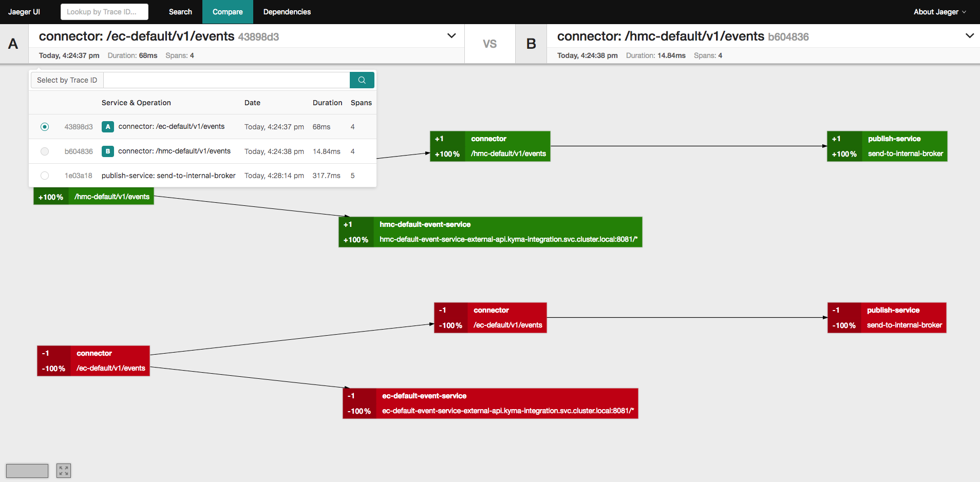980x482 pixels.
Task: Click the red ec-default-event-service node
Action: click(490, 403)
